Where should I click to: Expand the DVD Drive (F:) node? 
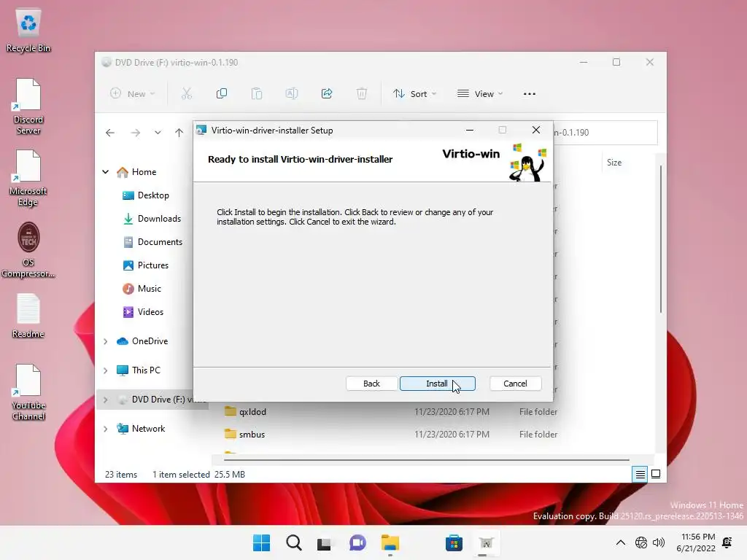click(106, 400)
